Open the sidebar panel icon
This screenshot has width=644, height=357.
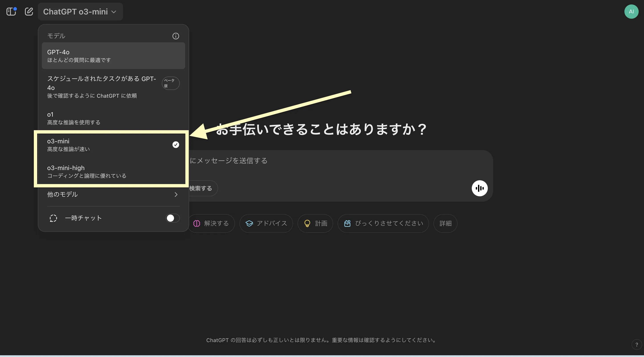click(x=11, y=12)
